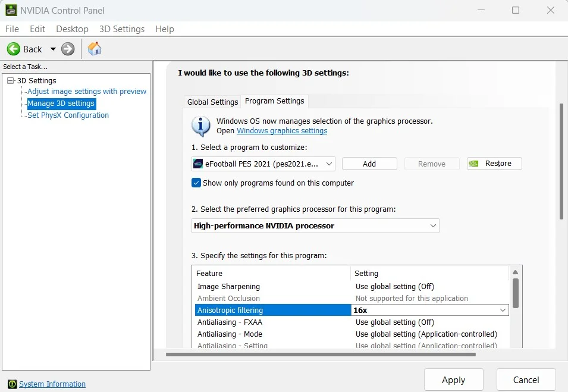Toggle Show only programs found checkbox
568x392 pixels.
pos(196,183)
